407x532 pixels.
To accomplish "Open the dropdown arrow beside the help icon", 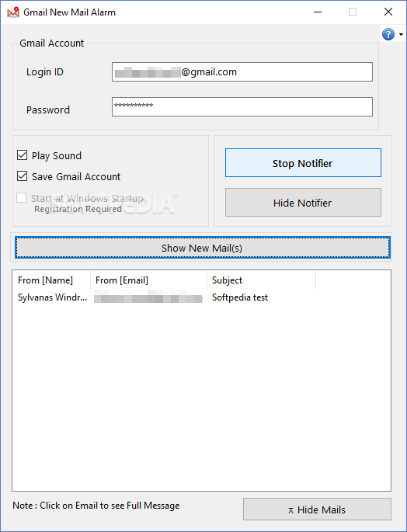I will tap(401, 35).
